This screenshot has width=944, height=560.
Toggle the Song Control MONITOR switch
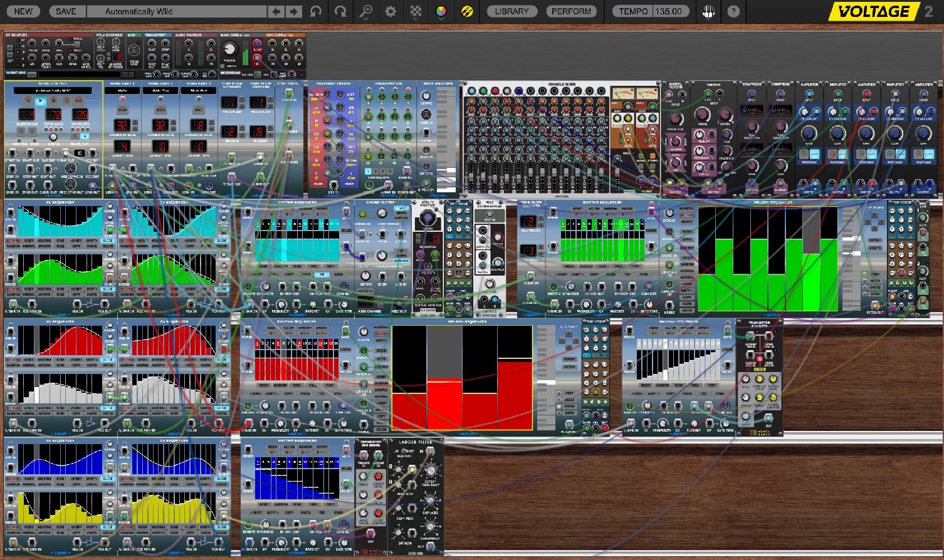pyautogui.click(x=19, y=140)
